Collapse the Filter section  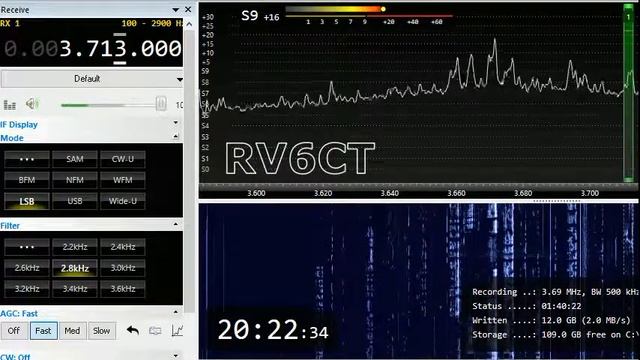coord(176,224)
